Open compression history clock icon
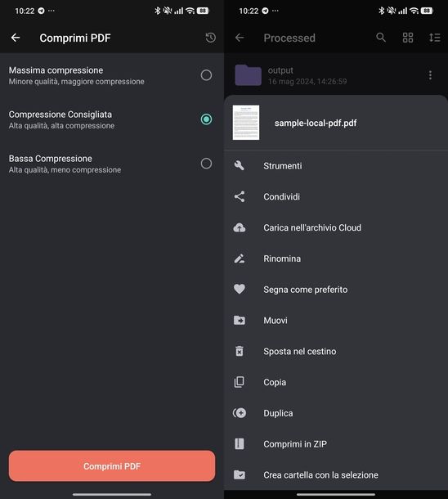Screen dimensions: 448x499 [210, 38]
